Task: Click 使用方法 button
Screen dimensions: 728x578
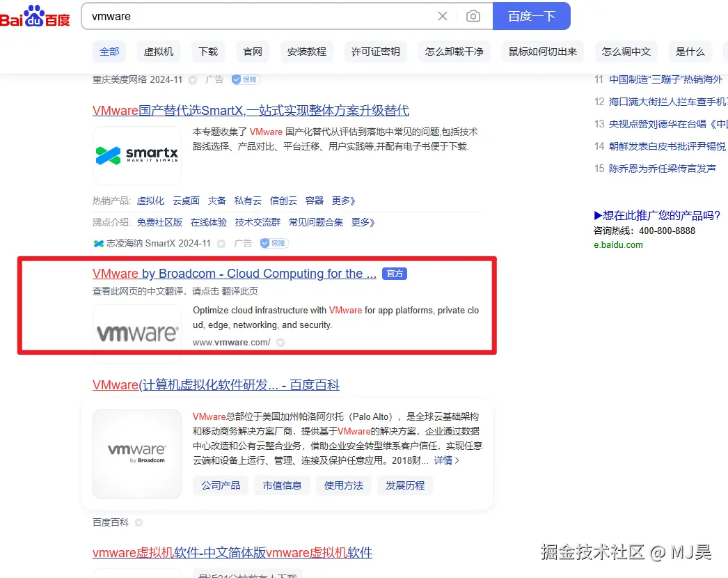Action: point(344,485)
